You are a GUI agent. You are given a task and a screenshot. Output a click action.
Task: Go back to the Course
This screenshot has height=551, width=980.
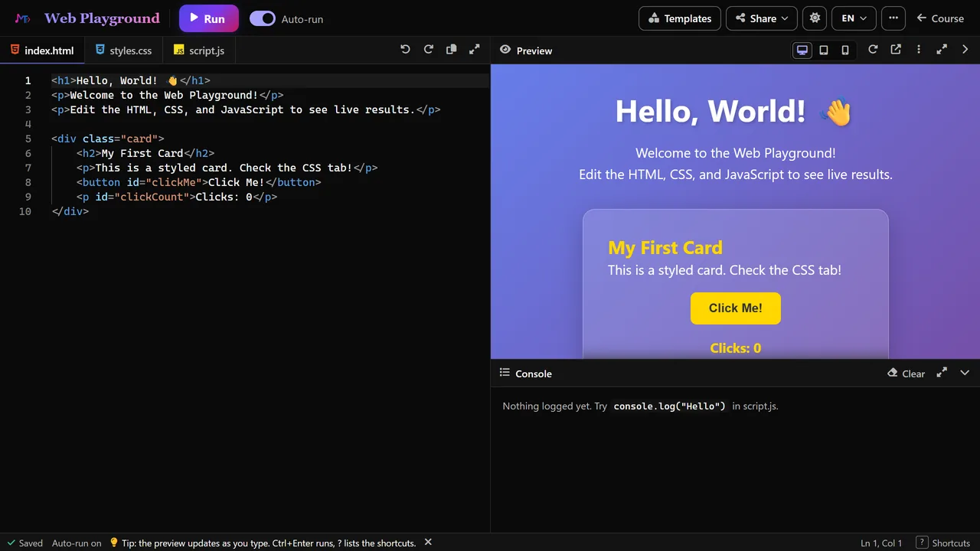tap(940, 18)
